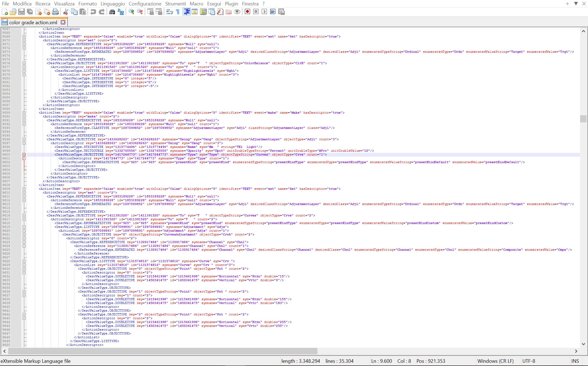Collapse the fold marker at line 9616
Screen dimensions: 588x366
click(x=24, y=215)
